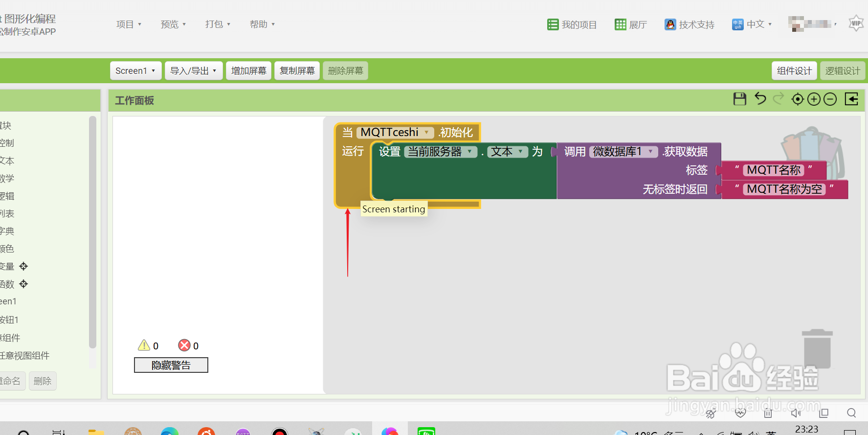This screenshot has height=435, width=868.
Task: Click the left panel vertical scrollbar
Action: pos(92,232)
